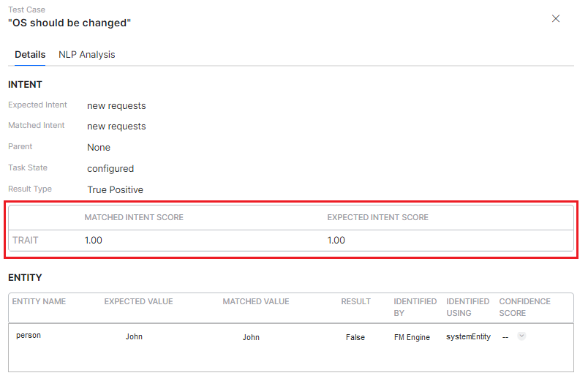Click the True Positive result type value

pos(115,189)
